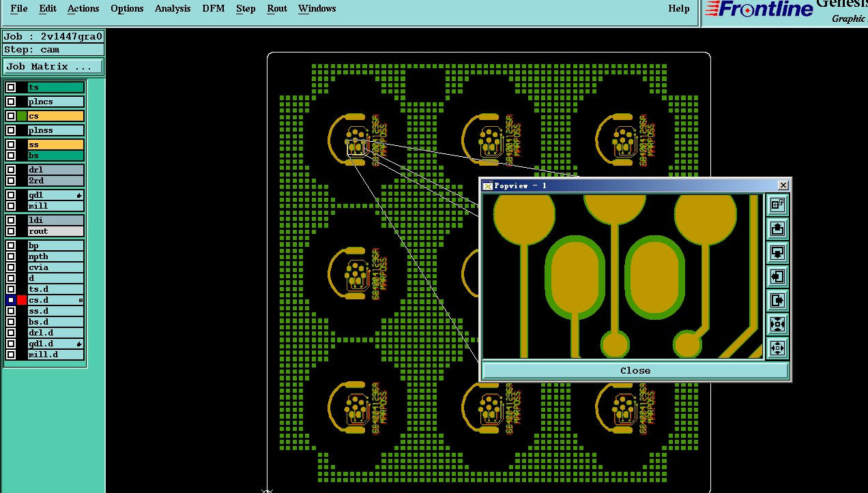Toggle the gd1 layer checkbox

(x=11, y=195)
